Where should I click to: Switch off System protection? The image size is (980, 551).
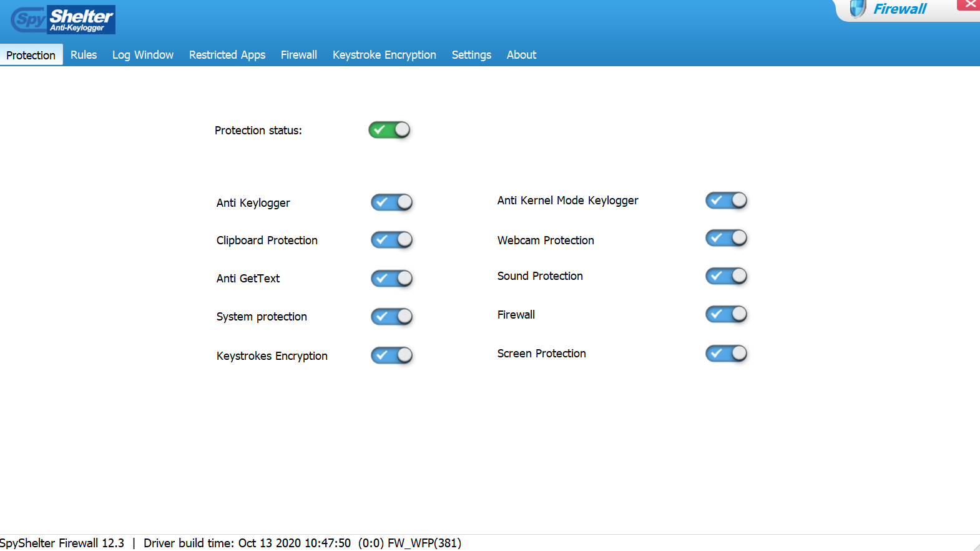[392, 317]
